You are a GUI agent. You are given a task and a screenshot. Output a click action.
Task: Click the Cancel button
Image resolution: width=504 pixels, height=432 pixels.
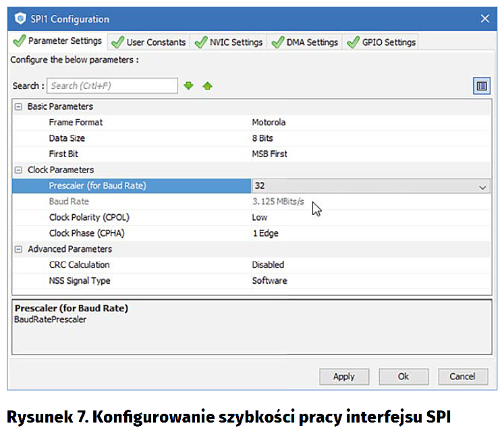coord(462,376)
